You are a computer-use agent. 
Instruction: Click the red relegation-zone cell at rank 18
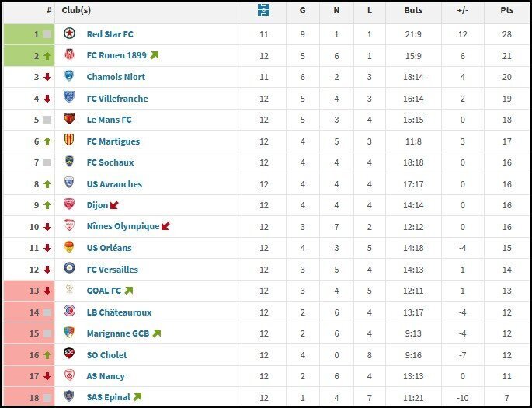pos(30,397)
